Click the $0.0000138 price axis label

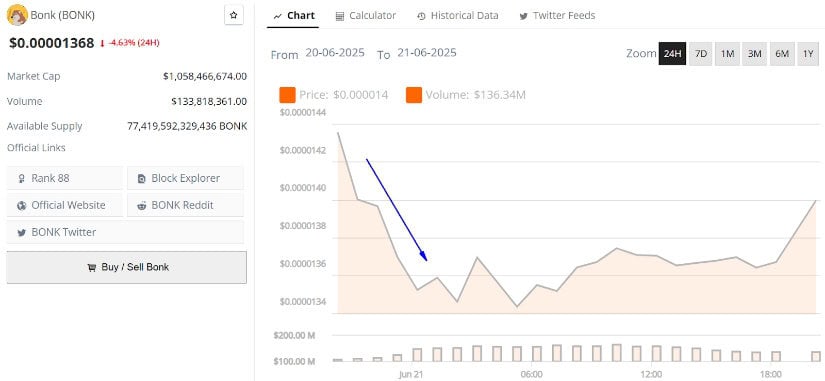(x=303, y=226)
